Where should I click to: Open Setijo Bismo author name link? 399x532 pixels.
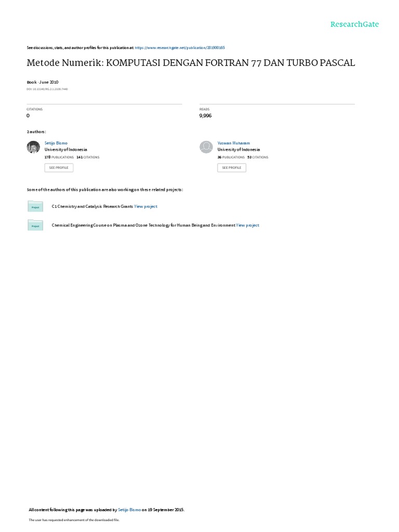56,143
